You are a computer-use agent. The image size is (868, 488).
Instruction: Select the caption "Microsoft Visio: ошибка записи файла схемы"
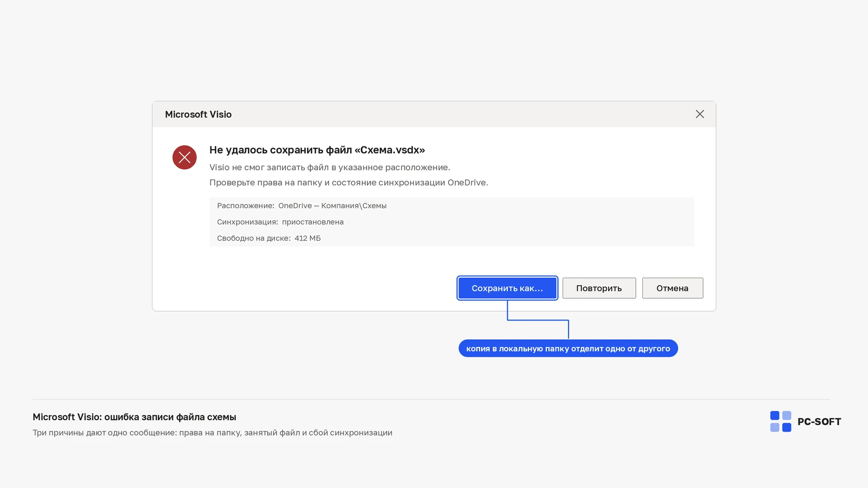(x=135, y=417)
